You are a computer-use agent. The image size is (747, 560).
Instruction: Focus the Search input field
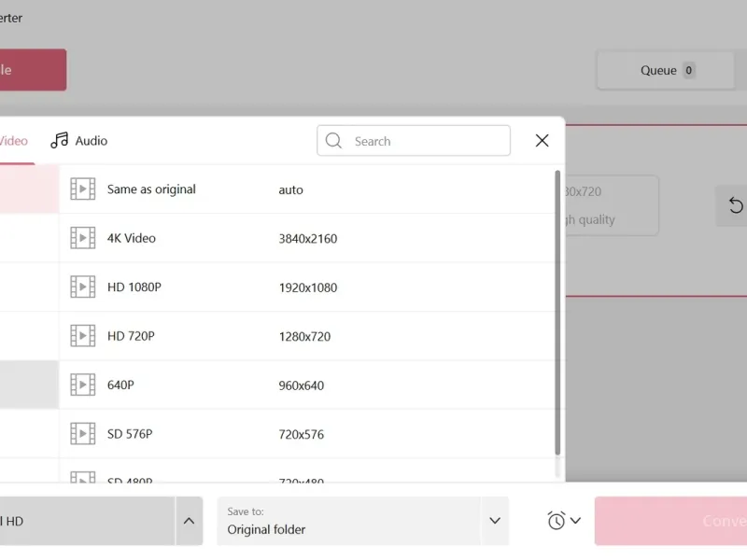pyautogui.click(x=414, y=141)
